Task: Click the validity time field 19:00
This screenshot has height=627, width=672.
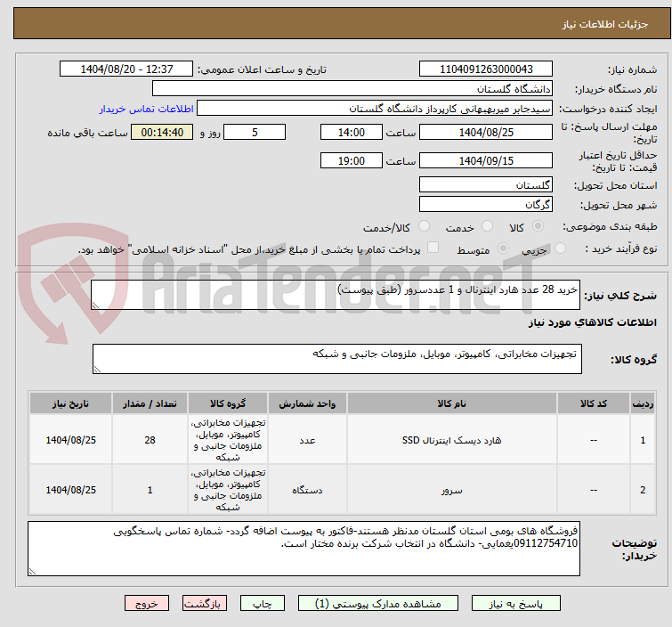Action: (351, 161)
